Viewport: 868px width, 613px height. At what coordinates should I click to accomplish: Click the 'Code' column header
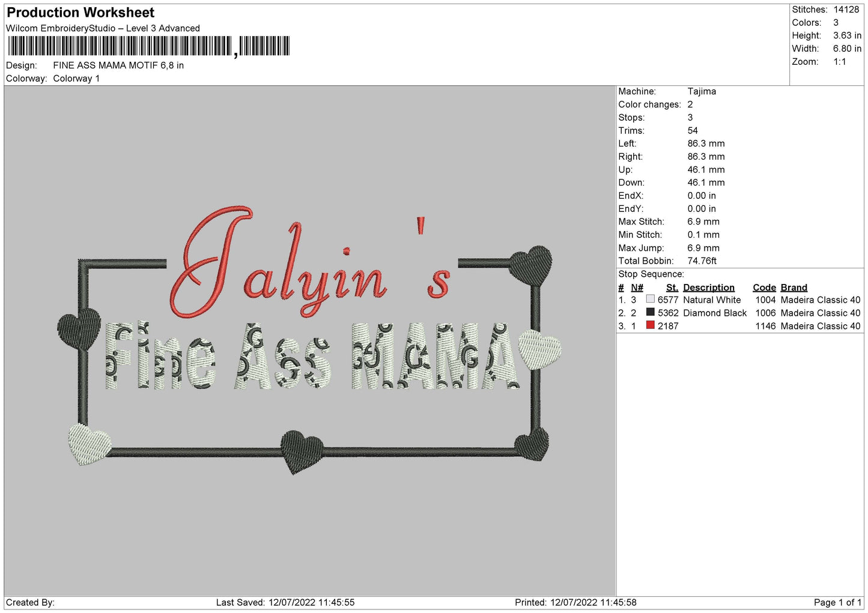click(x=764, y=288)
